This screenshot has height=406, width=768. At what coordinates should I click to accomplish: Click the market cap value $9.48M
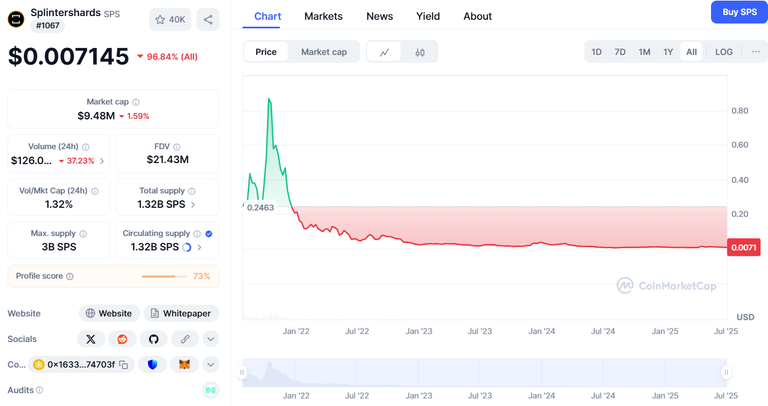pyautogui.click(x=96, y=116)
